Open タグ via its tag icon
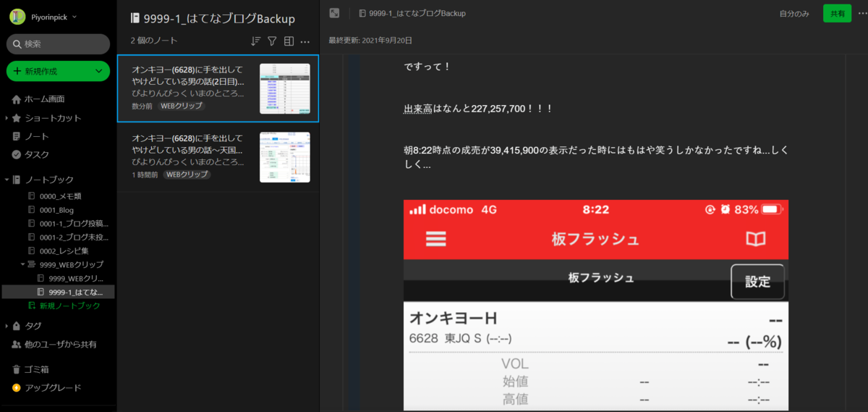Image resolution: width=868 pixels, height=412 pixels. pyautogui.click(x=17, y=326)
